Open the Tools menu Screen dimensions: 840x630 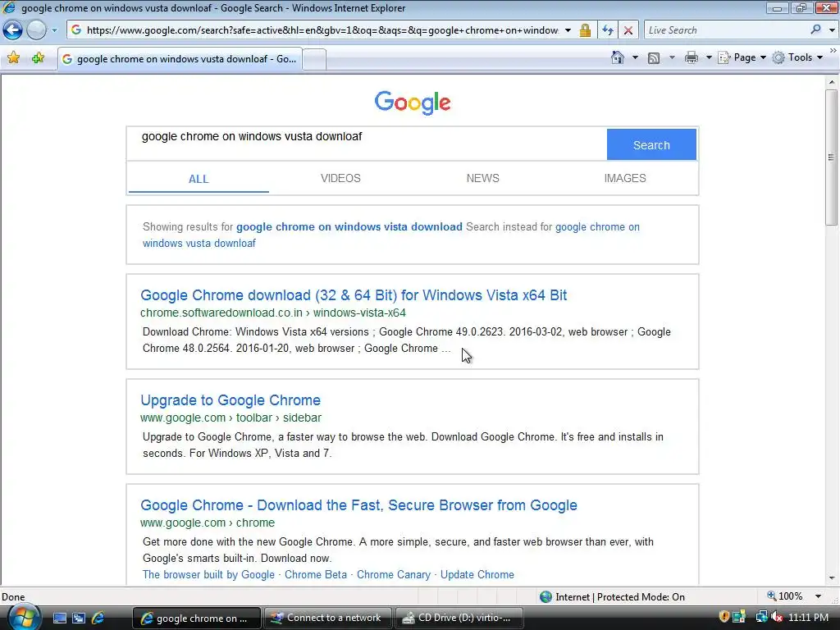coord(797,57)
